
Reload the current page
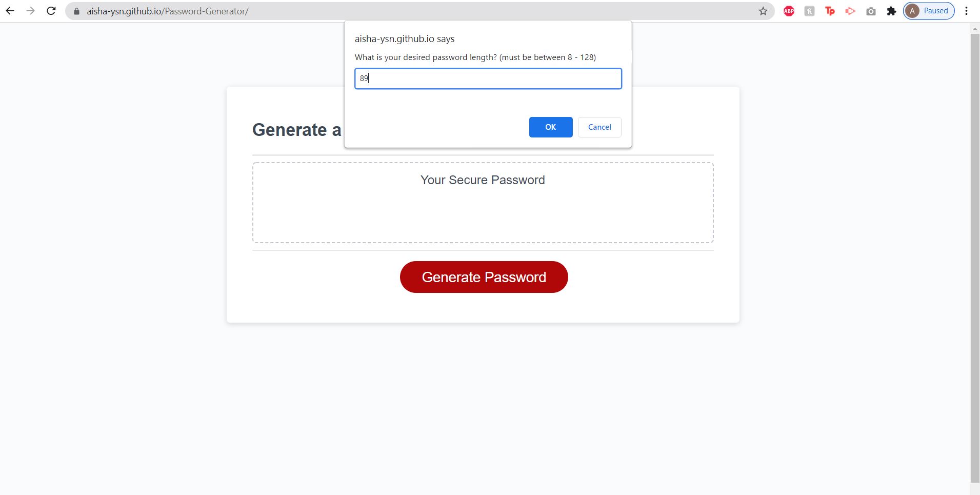point(51,10)
